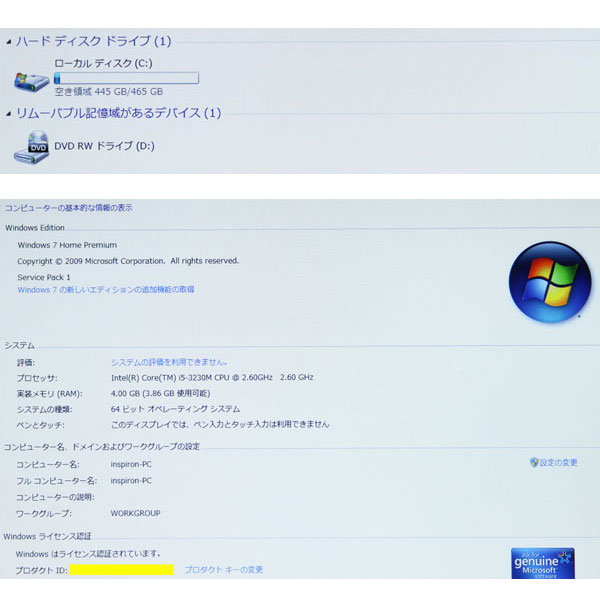Click the Windows はライセンス認証されています text
600x600 pixels.
pyautogui.click(x=89, y=554)
